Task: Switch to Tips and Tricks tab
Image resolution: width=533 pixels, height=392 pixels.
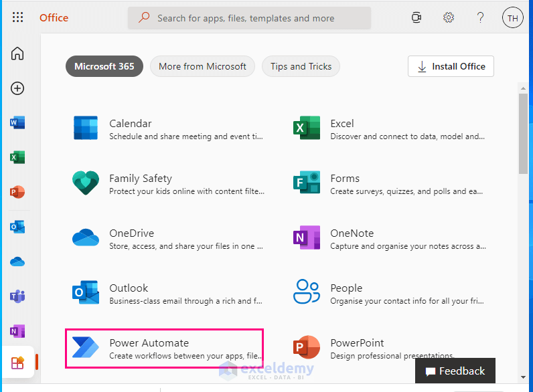Action: tap(301, 66)
